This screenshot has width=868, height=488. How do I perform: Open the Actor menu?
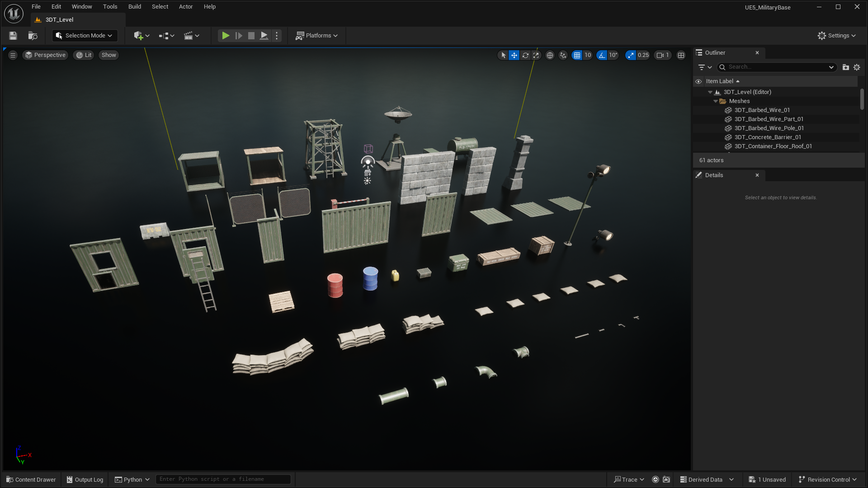[185, 7]
